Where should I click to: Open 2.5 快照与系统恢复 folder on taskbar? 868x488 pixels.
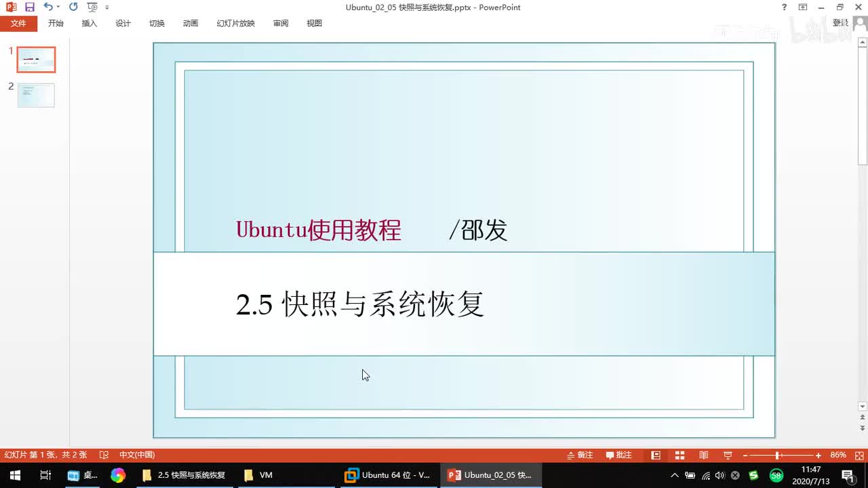[184, 475]
